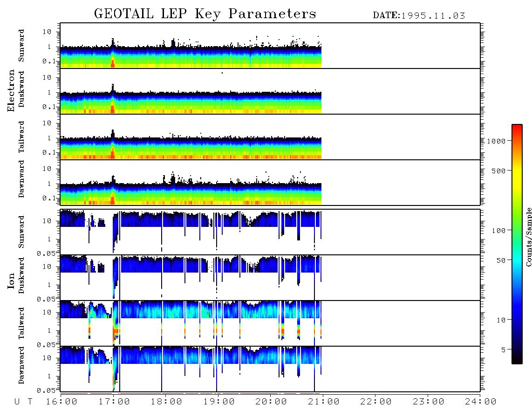The width and height of the screenshot is (532, 410).
Task: Click the 'Counts/Sample' colorbar label
Action: pyautogui.click(x=528, y=237)
